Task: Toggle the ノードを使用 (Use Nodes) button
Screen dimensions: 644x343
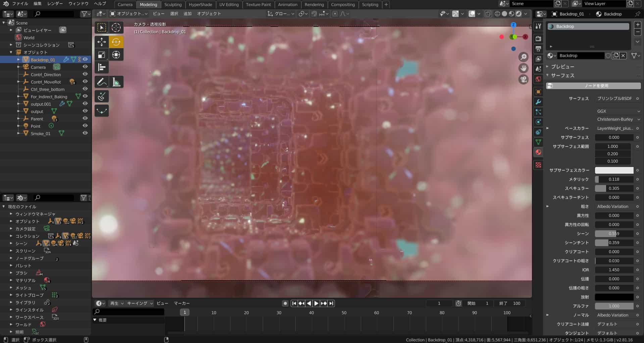Action: click(593, 86)
